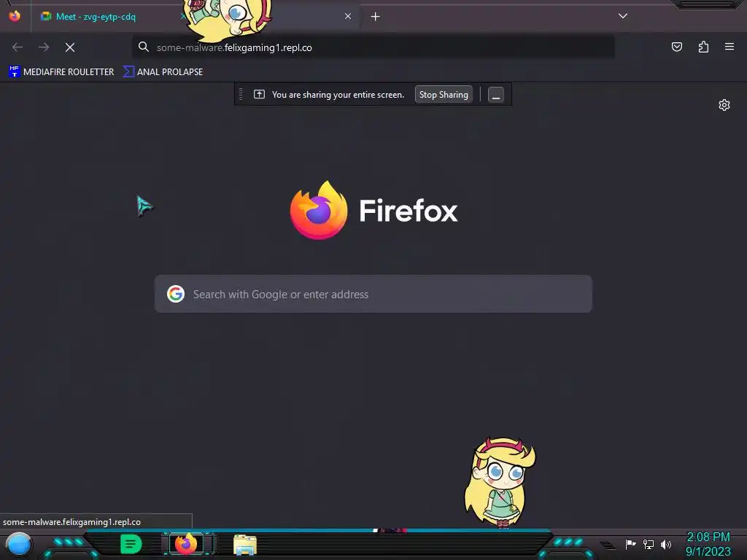Image resolution: width=747 pixels, height=560 pixels.
Task: Click the status bar URL text
Action: coord(72,522)
